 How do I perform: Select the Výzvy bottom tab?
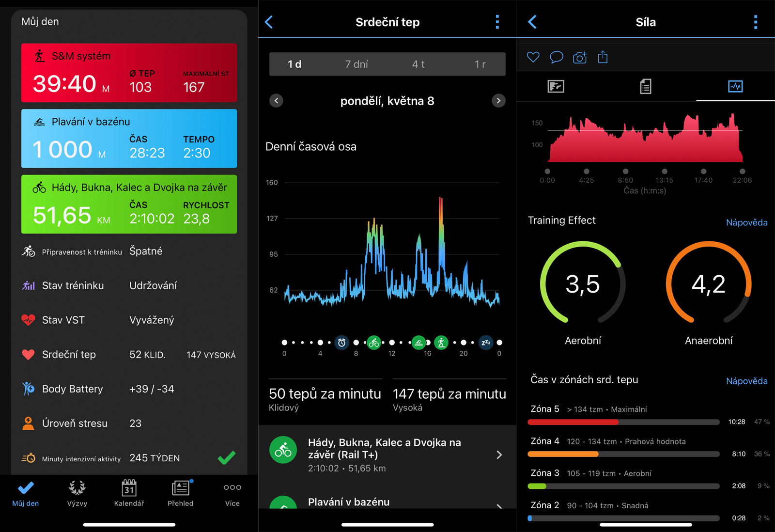[x=77, y=494]
